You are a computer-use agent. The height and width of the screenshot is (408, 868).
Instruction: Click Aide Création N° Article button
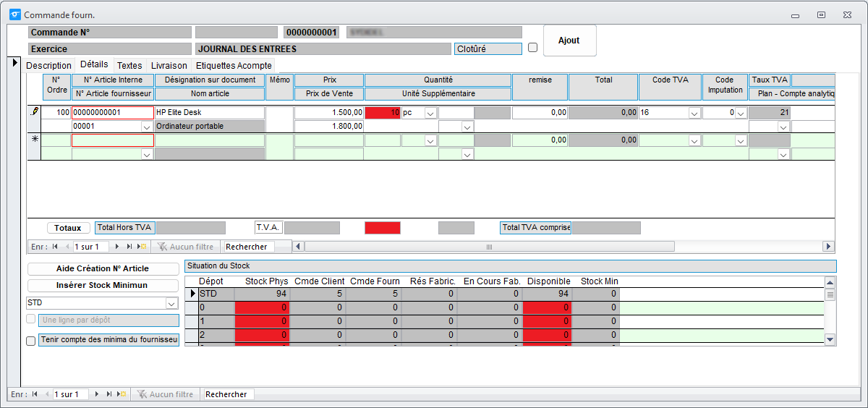(x=103, y=268)
